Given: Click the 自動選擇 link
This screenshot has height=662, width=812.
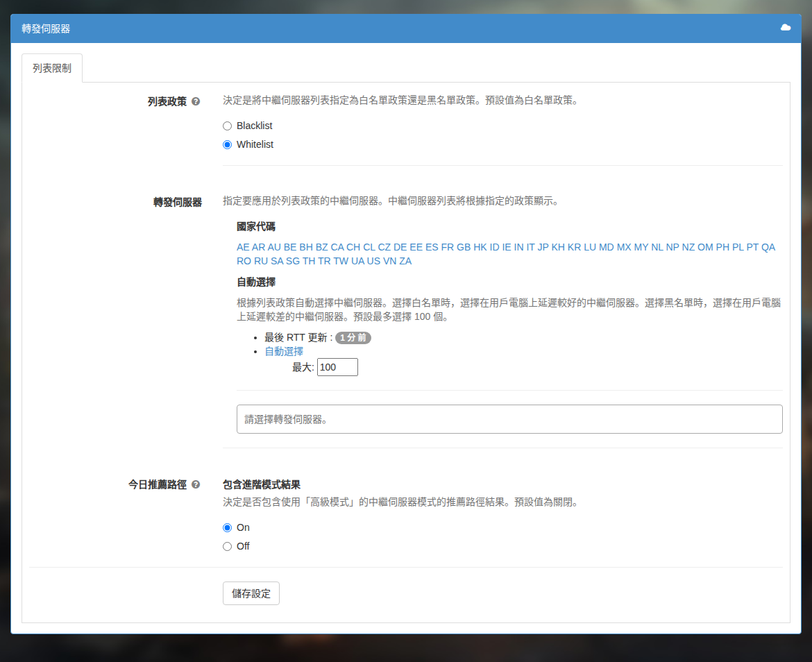Looking at the screenshot, I should 284,351.
